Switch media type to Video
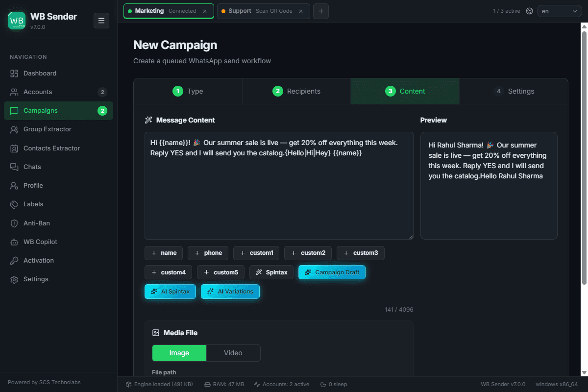This screenshot has height=392, width=588. point(233,353)
